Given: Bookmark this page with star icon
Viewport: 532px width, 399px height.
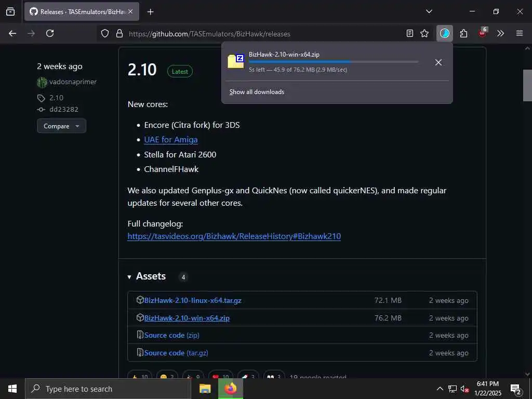Looking at the screenshot, I should click(x=424, y=33).
